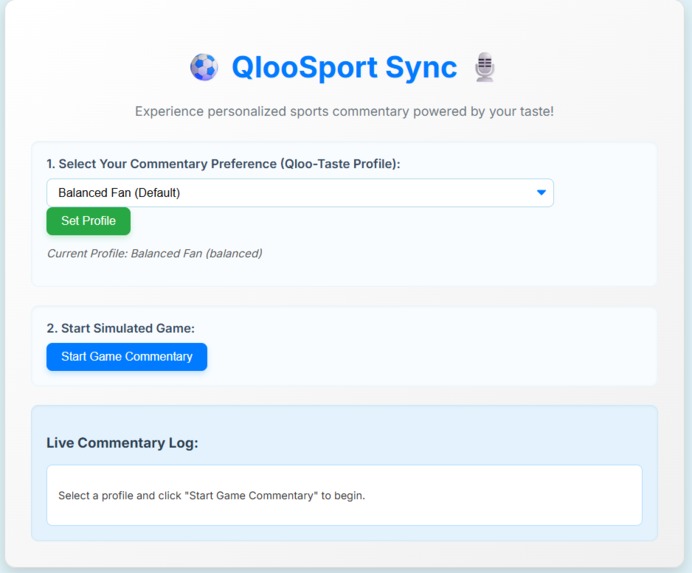
Task: Click the Live Commentary Log heading
Action: pyautogui.click(x=122, y=443)
